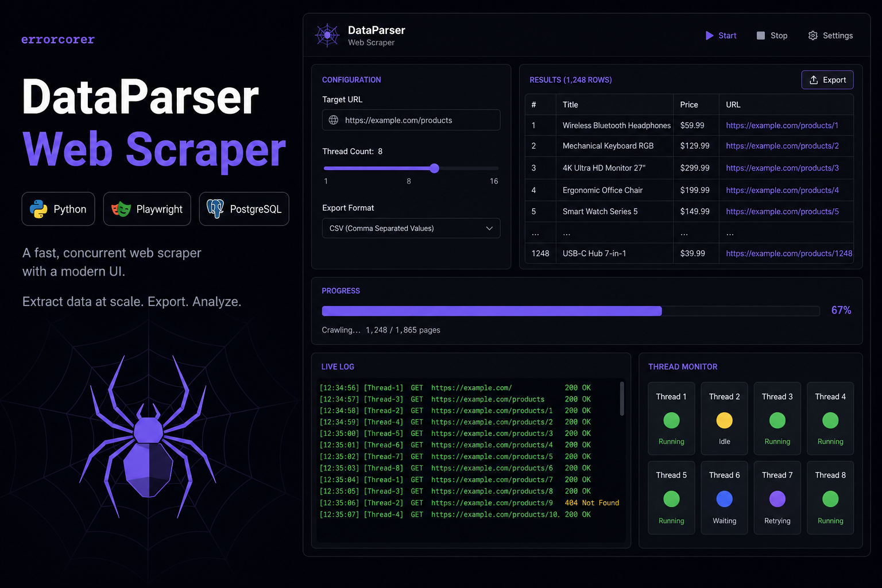
Task: Click the errorcorer brand text
Action: pos(57,40)
